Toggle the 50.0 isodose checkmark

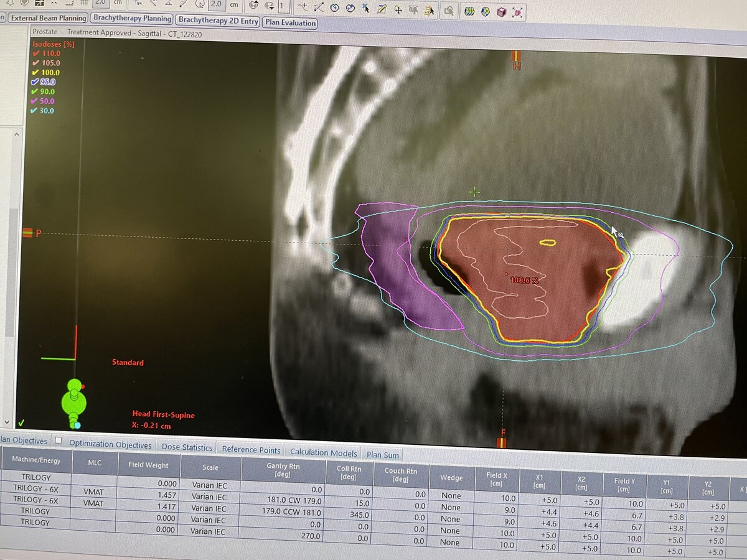click(x=35, y=101)
